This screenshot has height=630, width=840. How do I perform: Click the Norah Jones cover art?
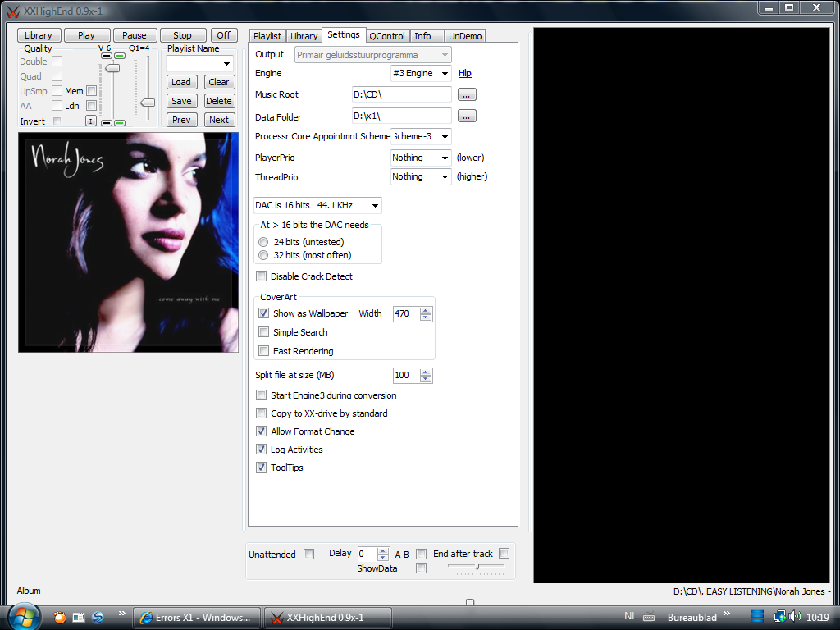128,242
